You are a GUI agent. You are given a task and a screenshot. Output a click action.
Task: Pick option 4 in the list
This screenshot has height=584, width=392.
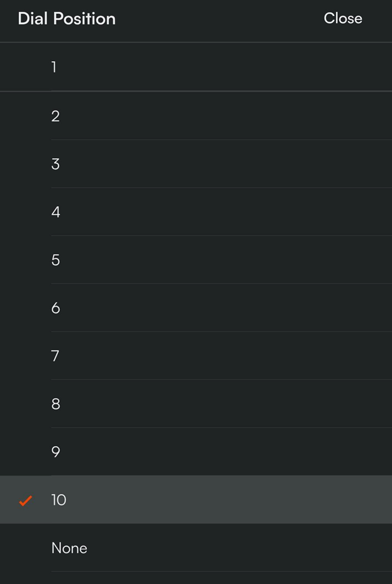(196, 212)
